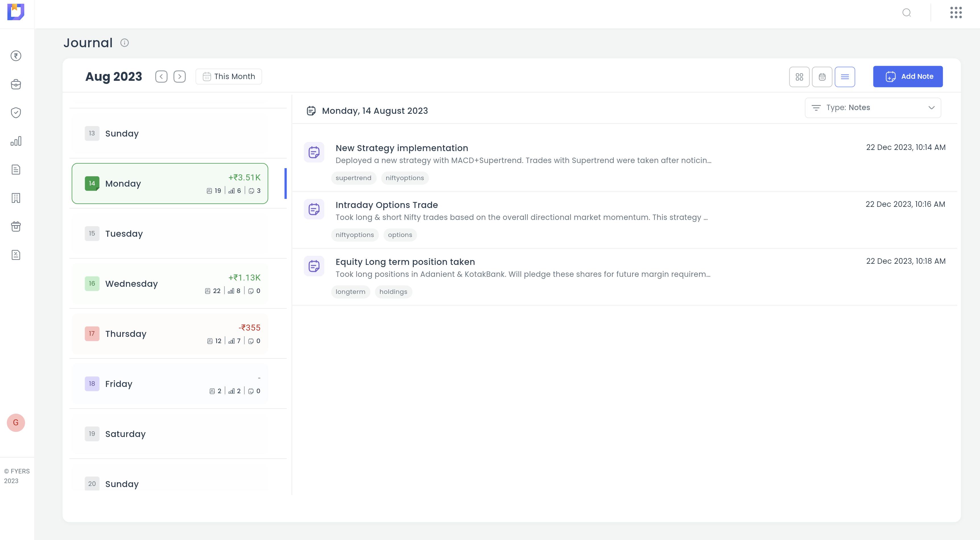Switch to grid view layout

click(x=799, y=77)
